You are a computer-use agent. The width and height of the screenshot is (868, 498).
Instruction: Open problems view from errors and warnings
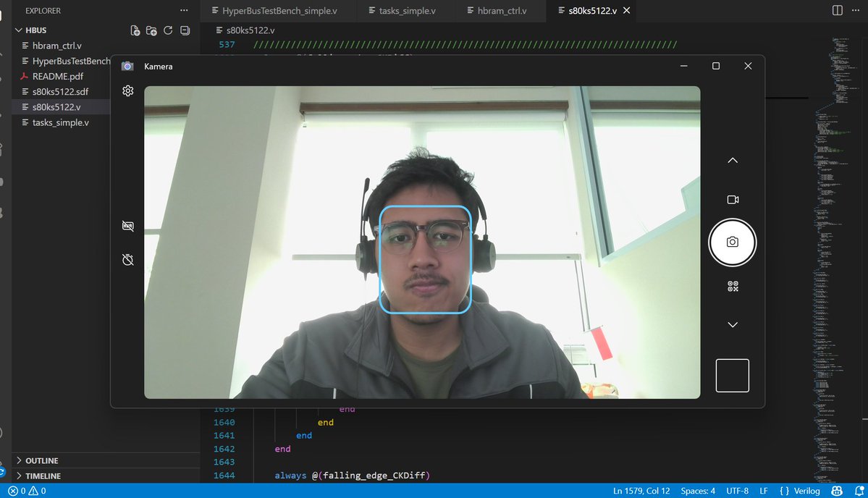pyautogui.click(x=27, y=491)
